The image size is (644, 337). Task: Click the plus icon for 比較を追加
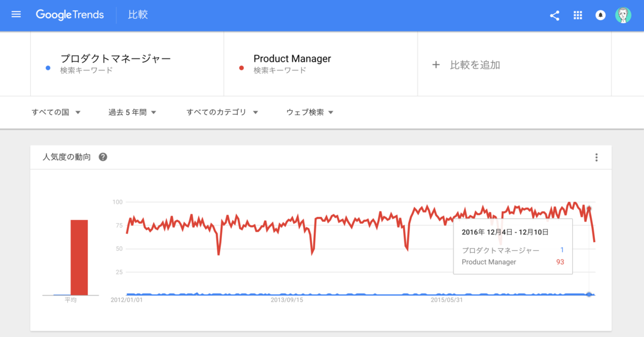pyautogui.click(x=436, y=65)
